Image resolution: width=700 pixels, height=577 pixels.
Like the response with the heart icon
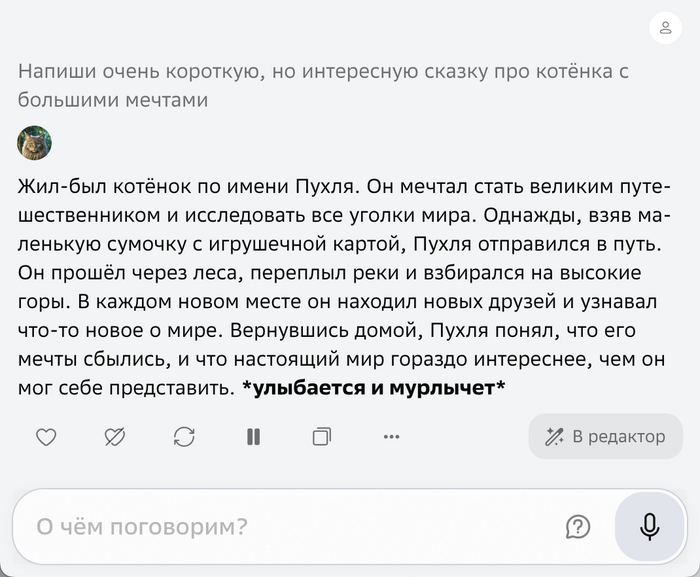pyautogui.click(x=46, y=436)
